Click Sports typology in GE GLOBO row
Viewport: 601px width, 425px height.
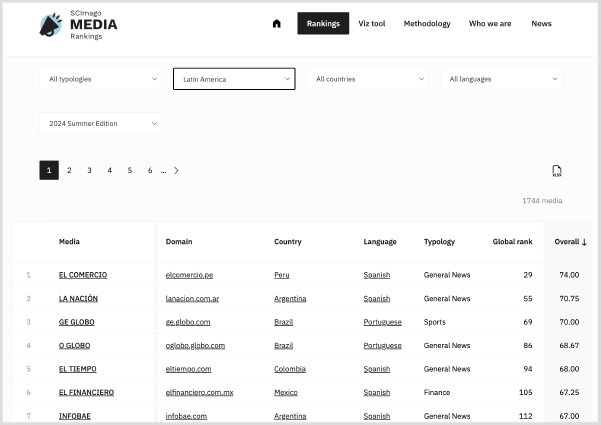pos(435,322)
